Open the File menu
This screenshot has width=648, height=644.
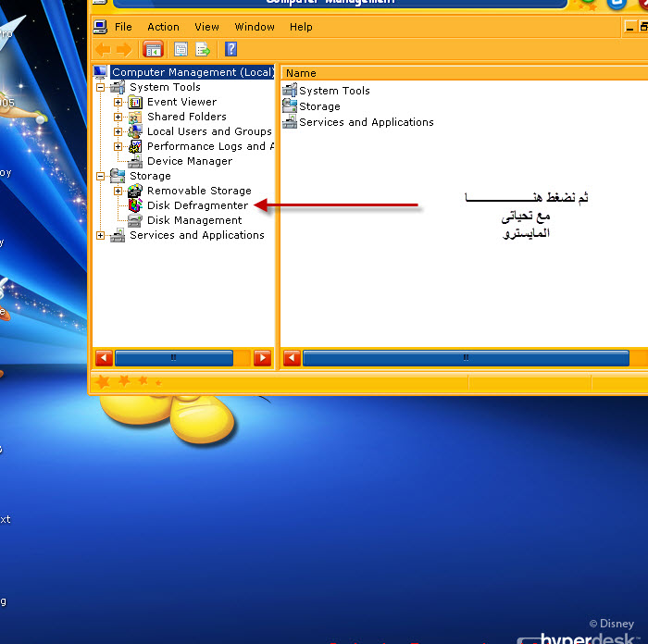point(123,27)
